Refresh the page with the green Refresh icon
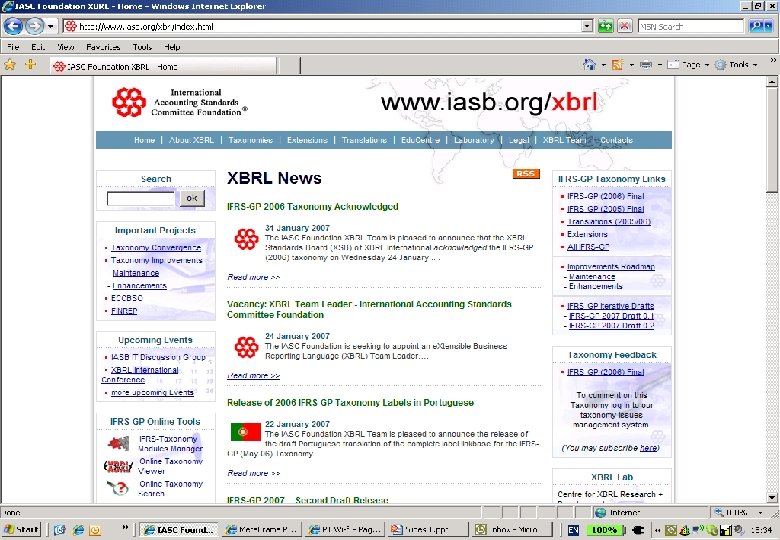Viewport: 780px width, 540px height. (x=605, y=26)
